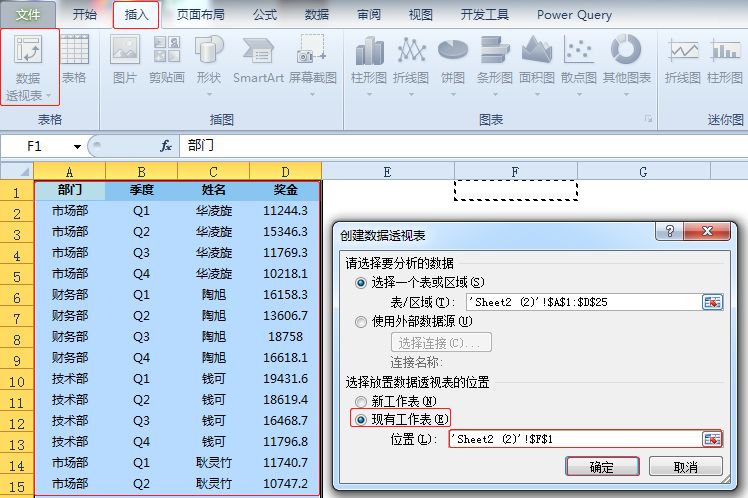748x498 pixels.
Task: Collapse dialog using table range selector button
Action: (712, 302)
